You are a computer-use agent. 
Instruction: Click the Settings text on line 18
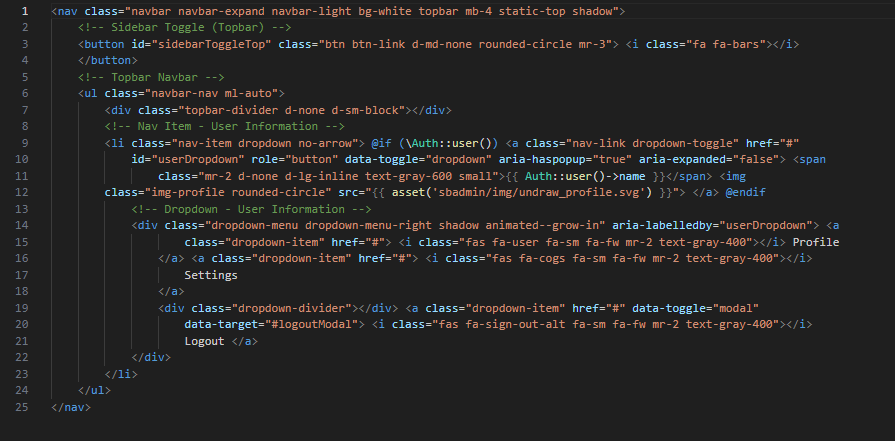[211, 275]
